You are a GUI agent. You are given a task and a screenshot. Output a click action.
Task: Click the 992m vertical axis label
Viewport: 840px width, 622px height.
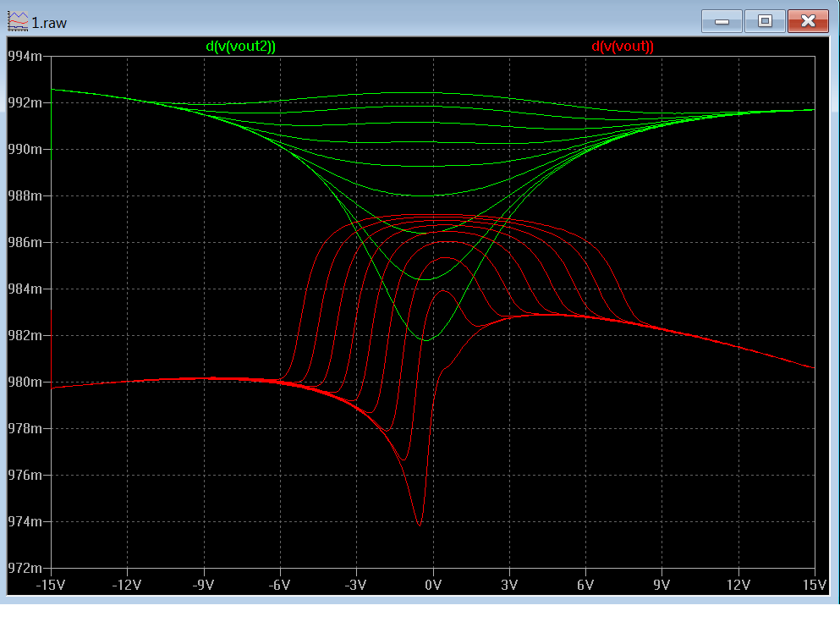[x=25, y=103]
